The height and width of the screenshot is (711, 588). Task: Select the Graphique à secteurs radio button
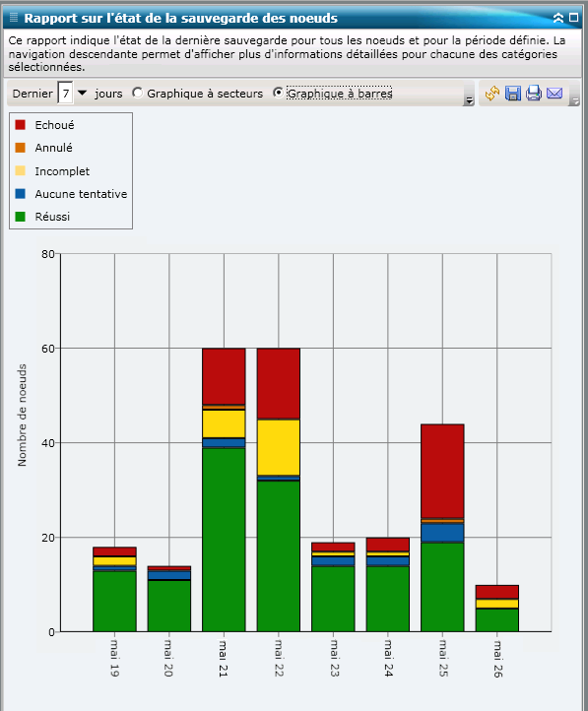pos(137,93)
